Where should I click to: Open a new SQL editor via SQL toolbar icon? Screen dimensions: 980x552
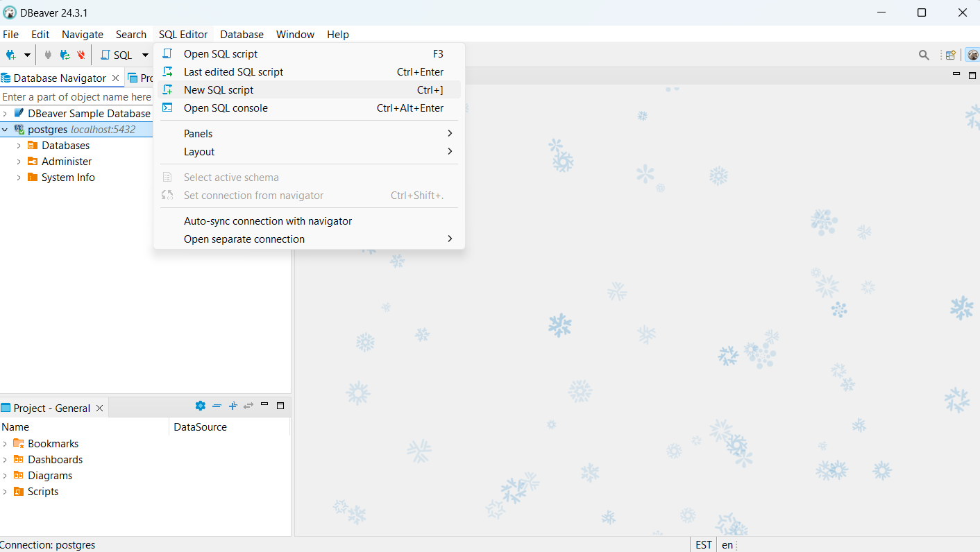pyautogui.click(x=117, y=54)
